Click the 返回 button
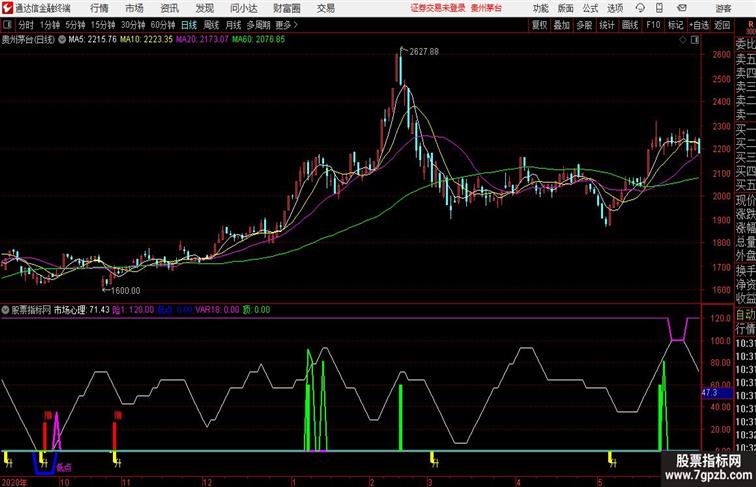The width and height of the screenshot is (756, 487). point(722,25)
